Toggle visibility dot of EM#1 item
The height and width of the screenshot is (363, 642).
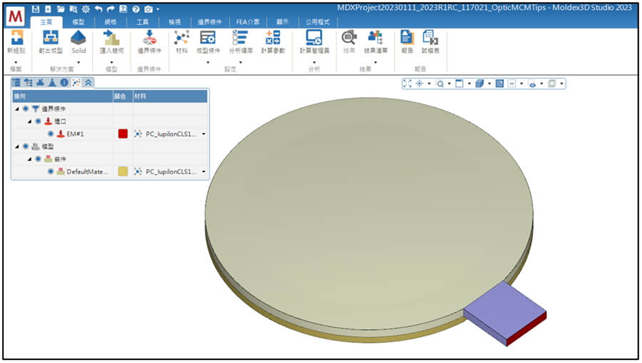coord(50,134)
